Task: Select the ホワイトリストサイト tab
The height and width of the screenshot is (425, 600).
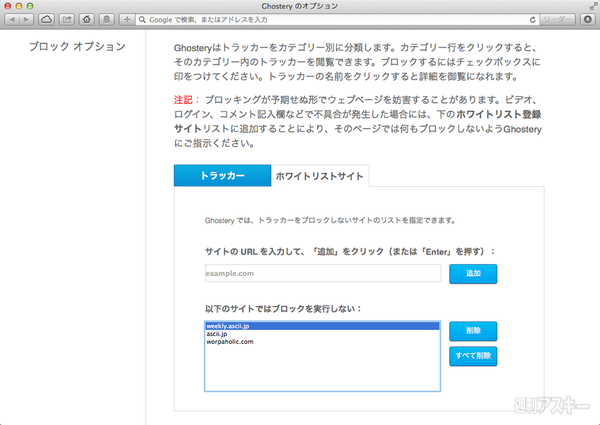Action: [x=320, y=176]
